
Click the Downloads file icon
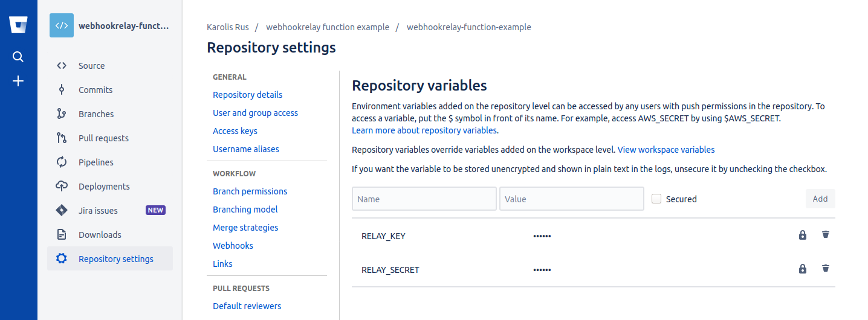62,235
